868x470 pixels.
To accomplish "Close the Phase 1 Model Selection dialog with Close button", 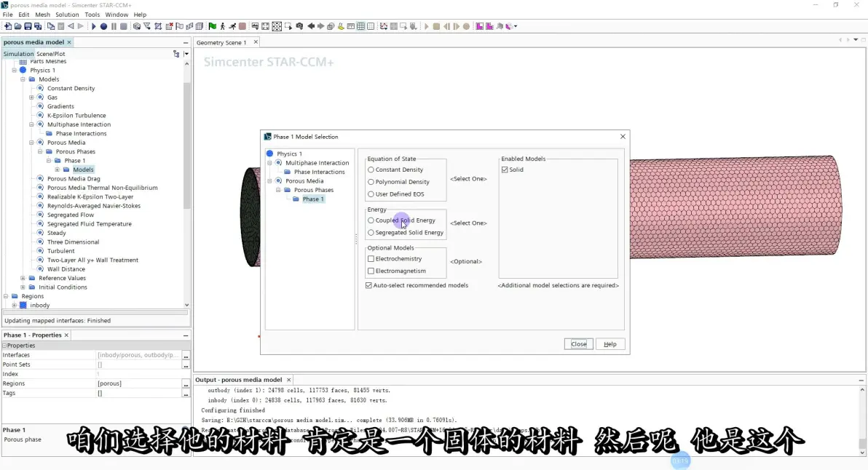I will [x=578, y=344].
